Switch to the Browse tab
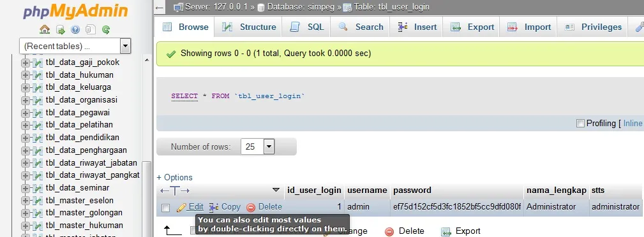The height and width of the screenshot is (237, 644). coord(185,27)
